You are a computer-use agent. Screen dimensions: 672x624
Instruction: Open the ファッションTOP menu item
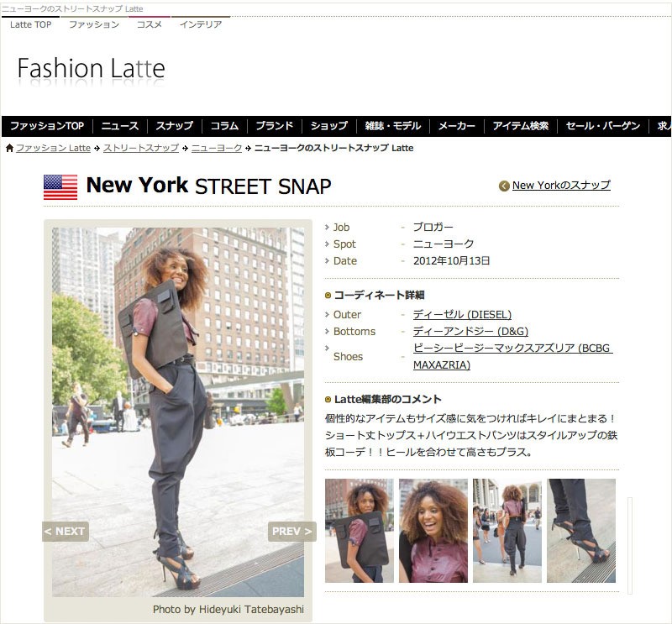pyautogui.click(x=47, y=126)
